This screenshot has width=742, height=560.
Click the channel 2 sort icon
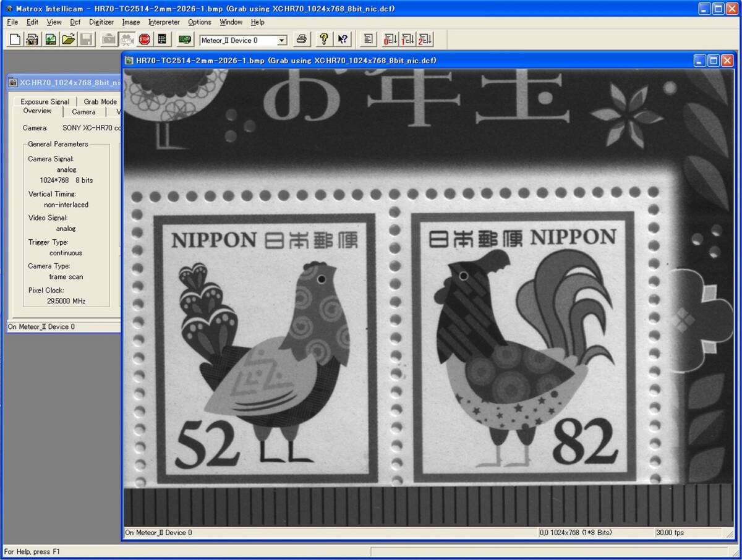click(x=425, y=40)
